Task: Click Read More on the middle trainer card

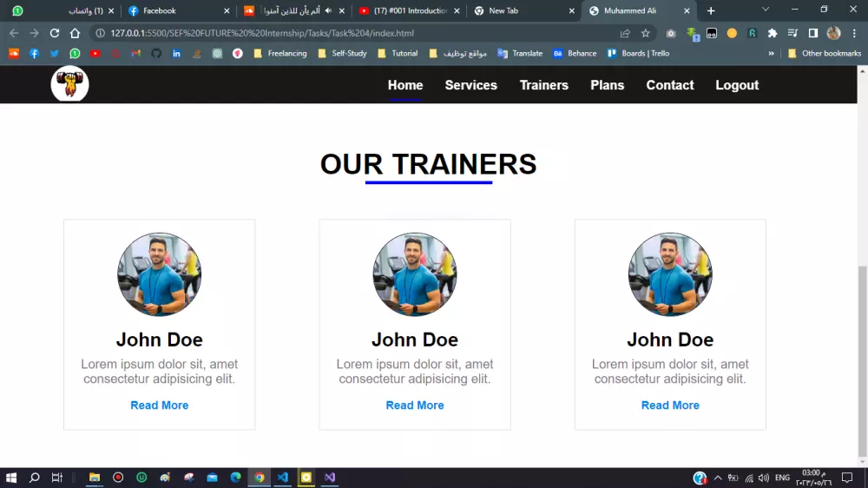Action: (415, 406)
